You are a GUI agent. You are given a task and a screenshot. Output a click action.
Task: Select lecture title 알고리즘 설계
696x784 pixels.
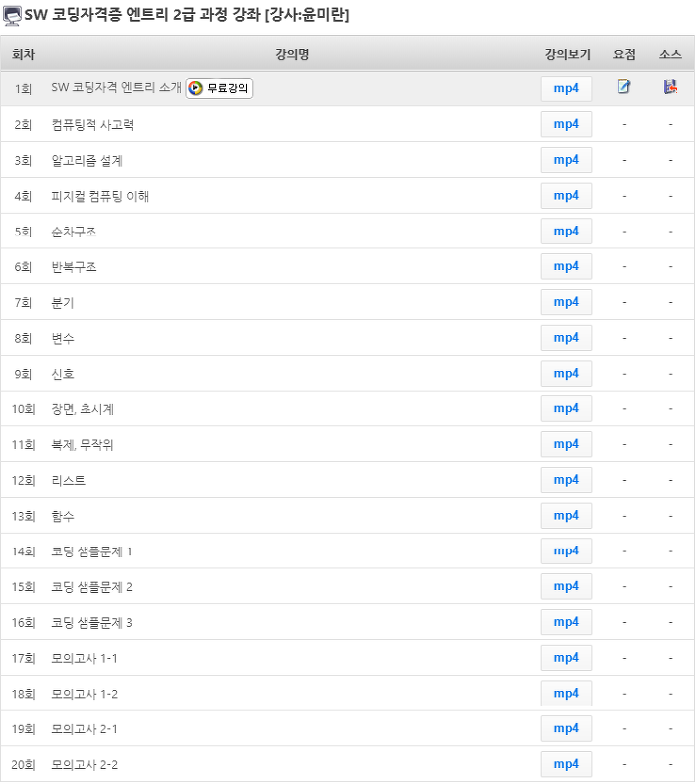(x=87, y=161)
